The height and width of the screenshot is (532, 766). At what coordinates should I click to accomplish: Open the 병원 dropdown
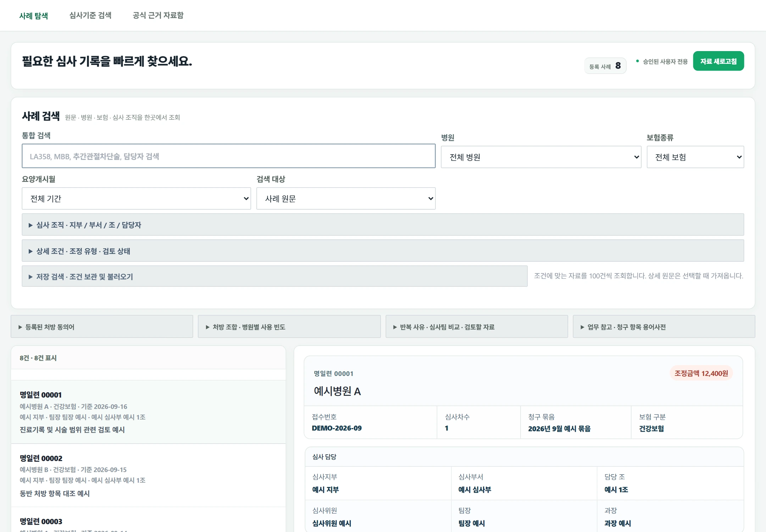[x=541, y=157]
